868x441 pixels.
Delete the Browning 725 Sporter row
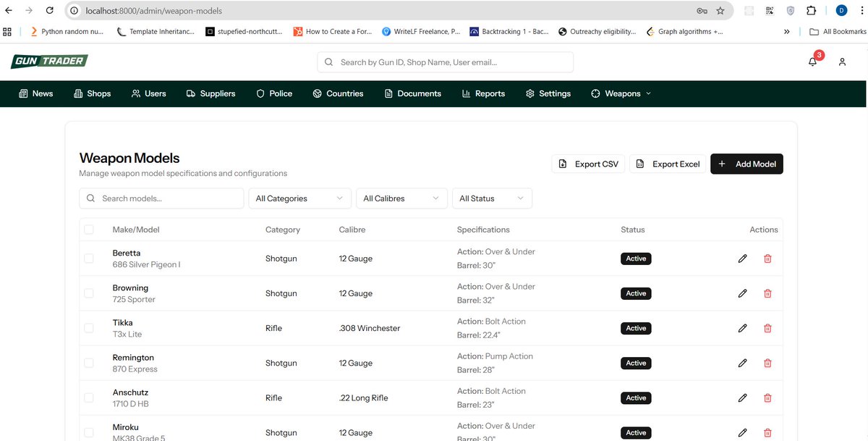(767, 293)
